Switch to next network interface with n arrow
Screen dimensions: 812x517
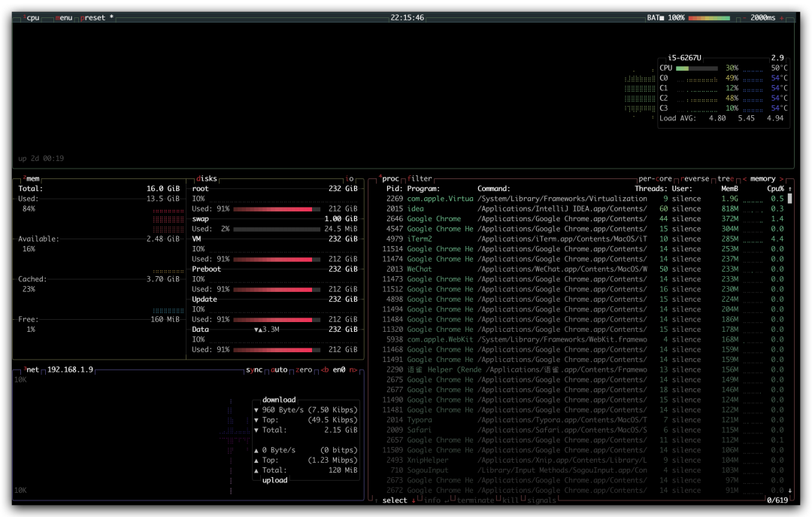click(353, 370)
